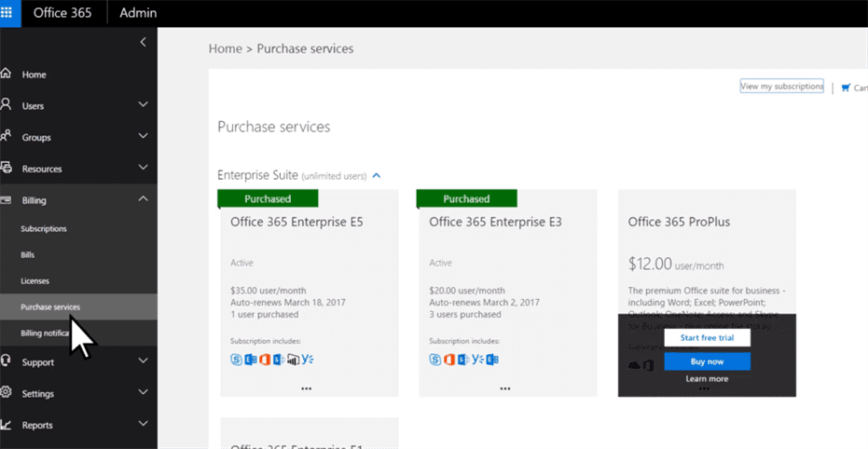The image size is (868, 449).
Task: Click the Skype icon in Enterprise E5 card
Action: point(237,360)
